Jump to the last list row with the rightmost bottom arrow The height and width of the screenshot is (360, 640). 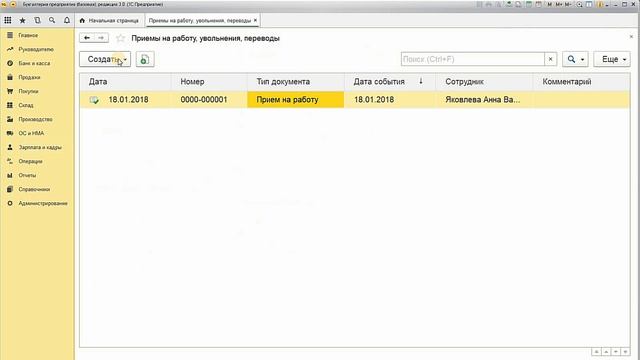(625, 352)
